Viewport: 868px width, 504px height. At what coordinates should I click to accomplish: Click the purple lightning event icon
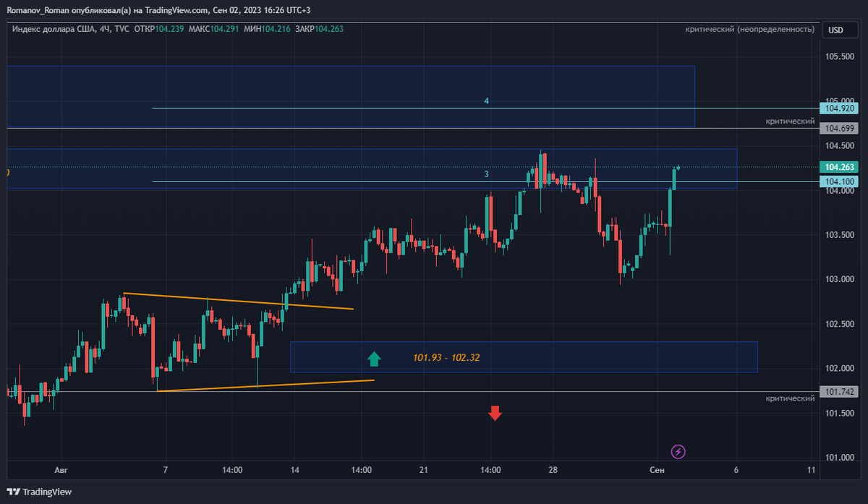pos(678,451)
